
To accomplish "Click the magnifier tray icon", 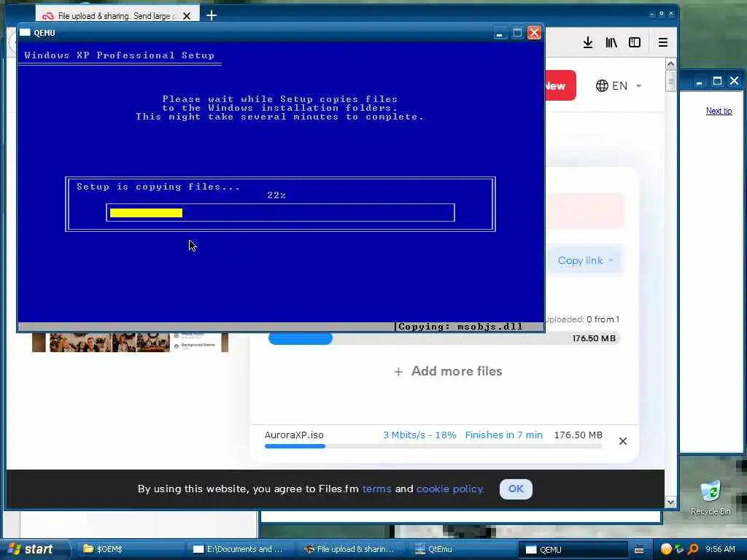I will (x=693, y=549).
